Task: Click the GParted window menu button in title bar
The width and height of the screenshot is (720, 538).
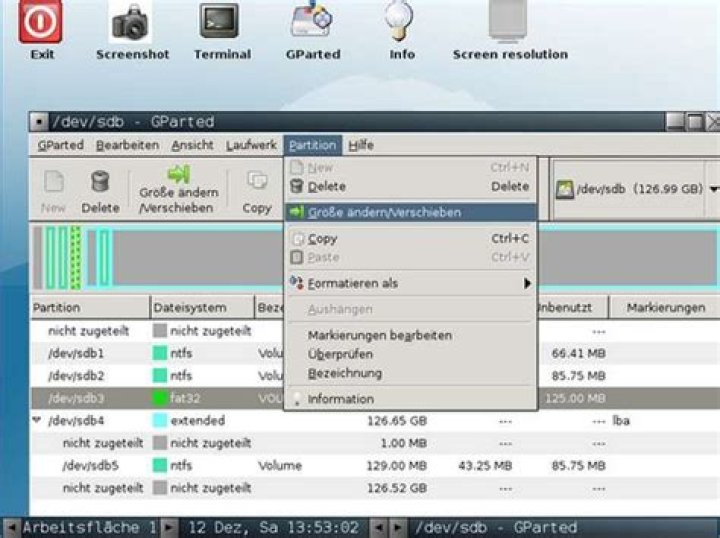Action: click(39, 122)
